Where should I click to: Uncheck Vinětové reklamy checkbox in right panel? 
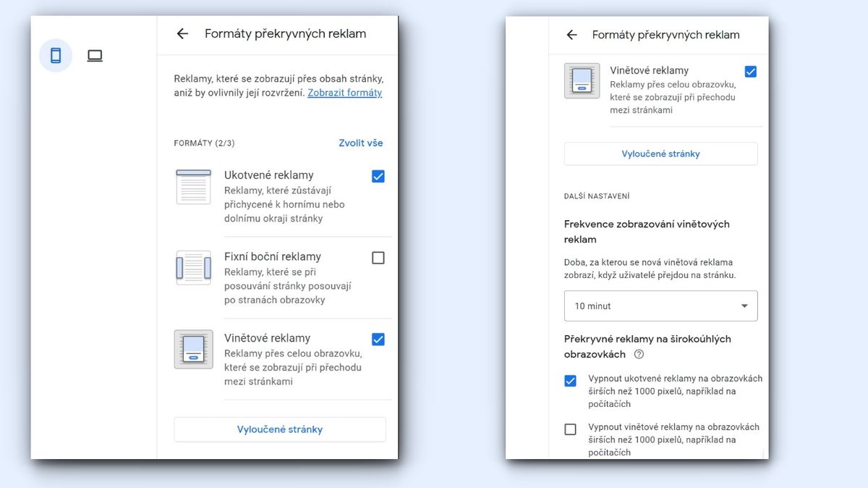click(x=750, y=72)
